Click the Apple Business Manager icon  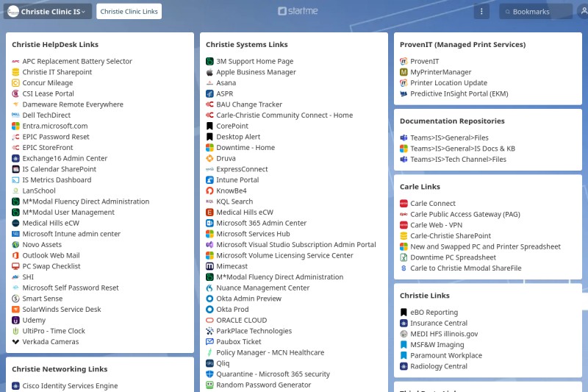[x=209, y=72]
